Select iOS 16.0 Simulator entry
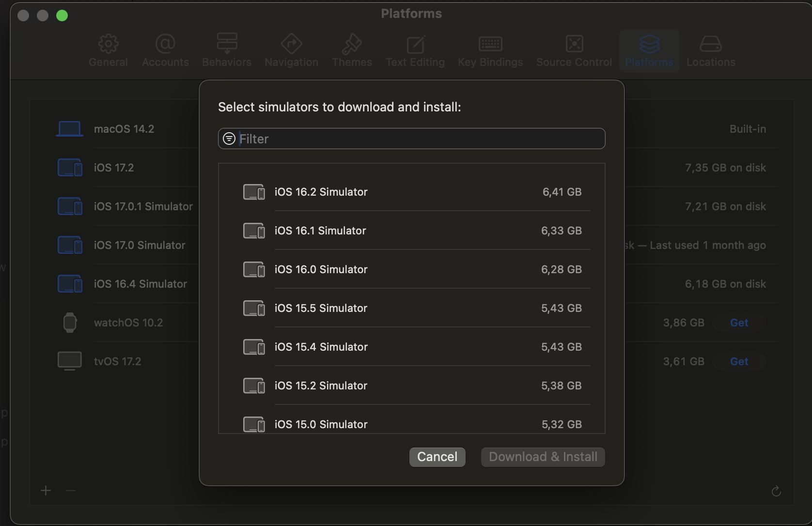This screenshot has height=526, width=812. pos(412,269)
